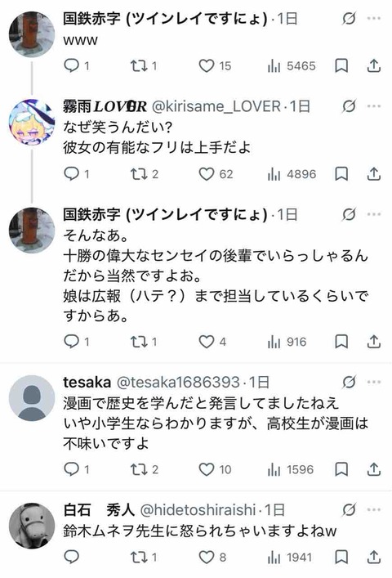Open three-dot menu on kirisame_LOVER tweet
Image resolution: width=392 pixels, height=578 pixels.
tap(374, 106)
